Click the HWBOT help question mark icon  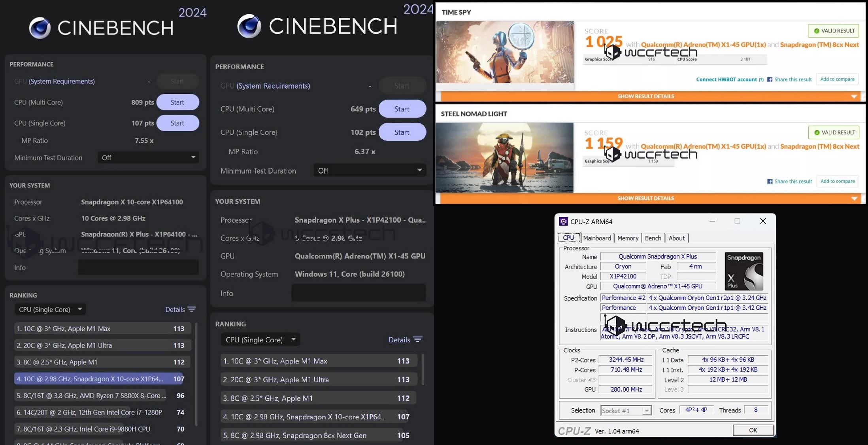pyautogui.click(x=761, y=80)
